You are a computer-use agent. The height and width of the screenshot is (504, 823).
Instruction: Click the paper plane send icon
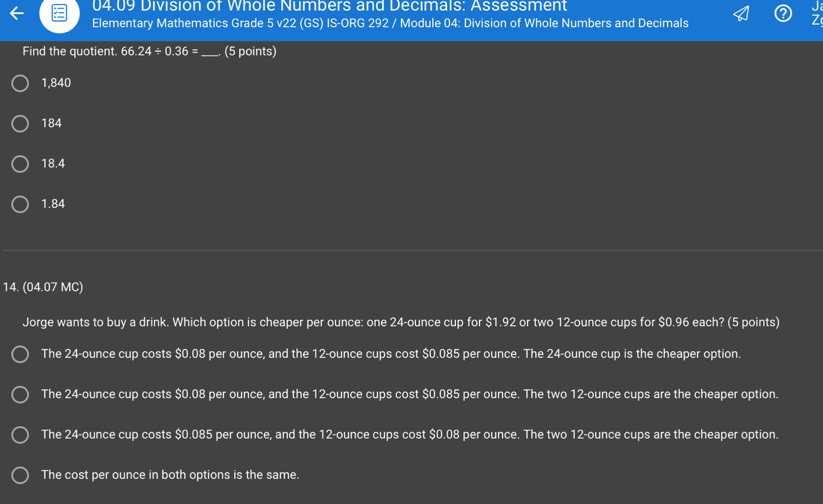click(x=741, y=14)
